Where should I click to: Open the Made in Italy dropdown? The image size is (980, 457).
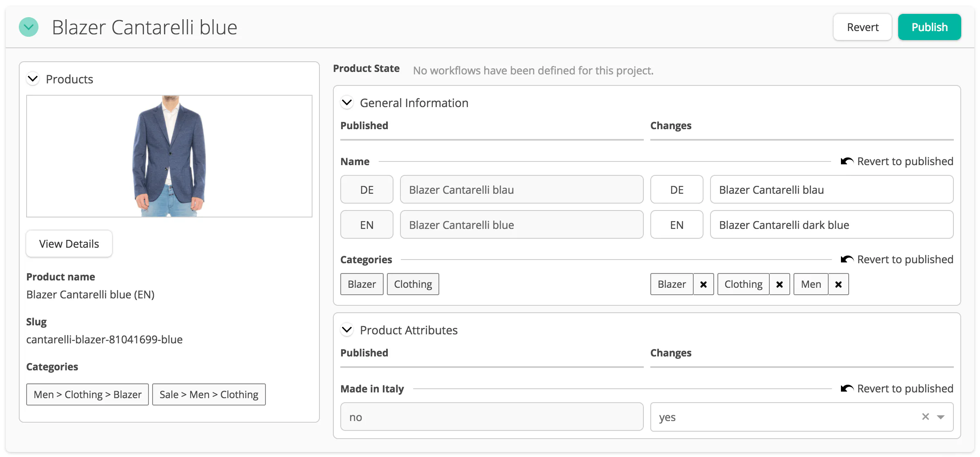click(x=940, y=417)
